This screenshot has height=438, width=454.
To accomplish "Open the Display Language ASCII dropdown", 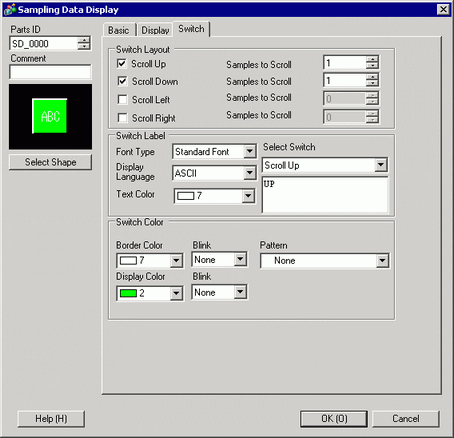I will (x=249, y=173).
